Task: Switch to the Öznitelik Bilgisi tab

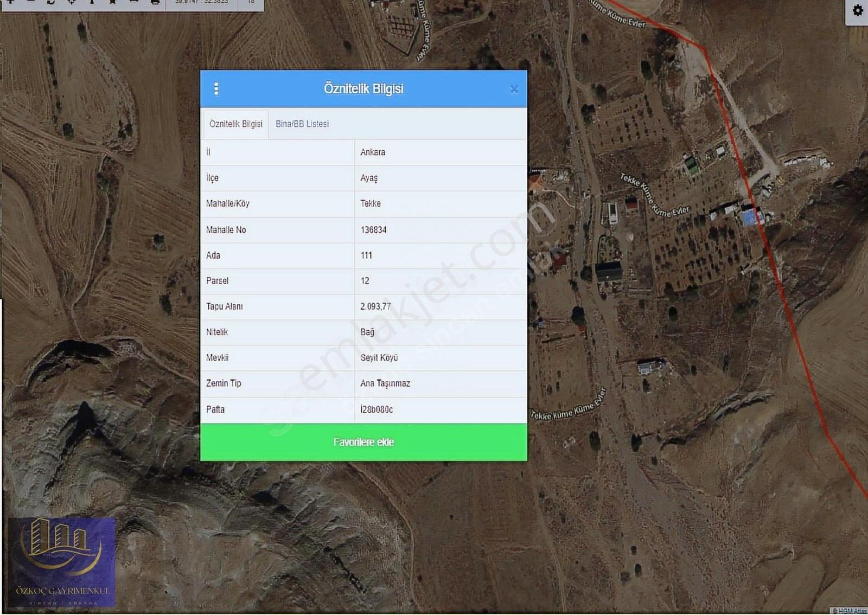Action: pyautogui.click(x=235, y=124)
